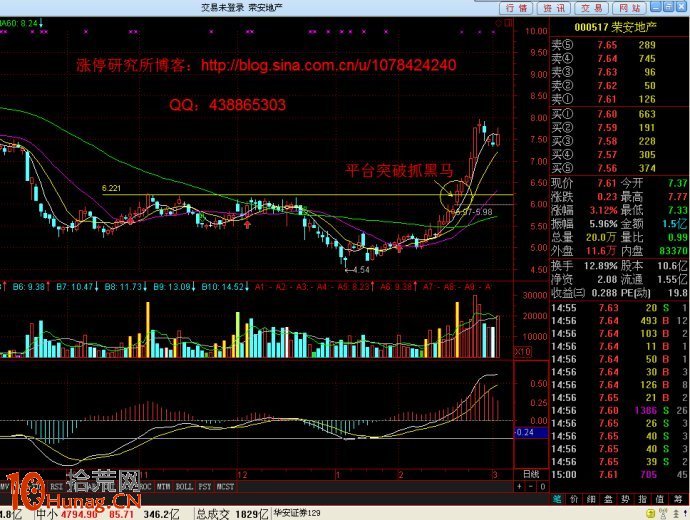
Task: Click the 换手 turnover value 12.89%
Action: [x=601, y=266]
